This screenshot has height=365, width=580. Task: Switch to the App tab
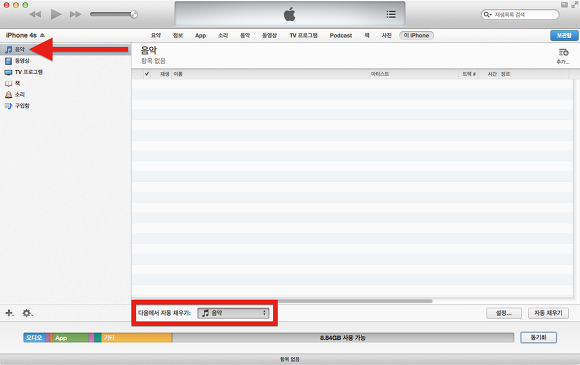(200, 36)
